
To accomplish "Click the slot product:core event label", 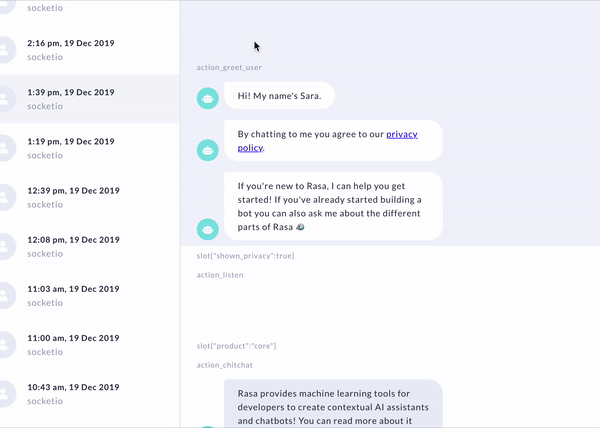I will tap(236, 346).
